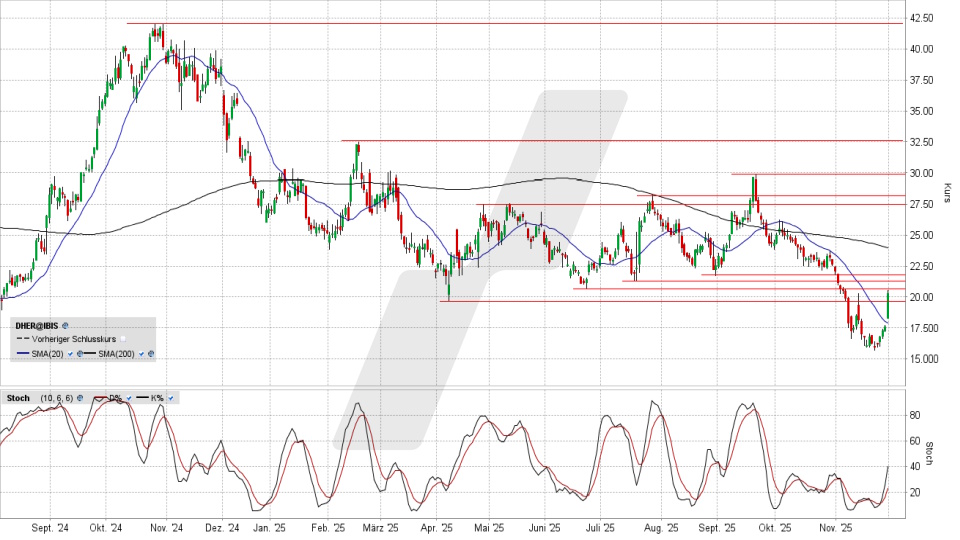The width and height of the screenshot is (960, 540).
Task: Click the settings icon next to DHER@IBIS
Action: [66, 326]
